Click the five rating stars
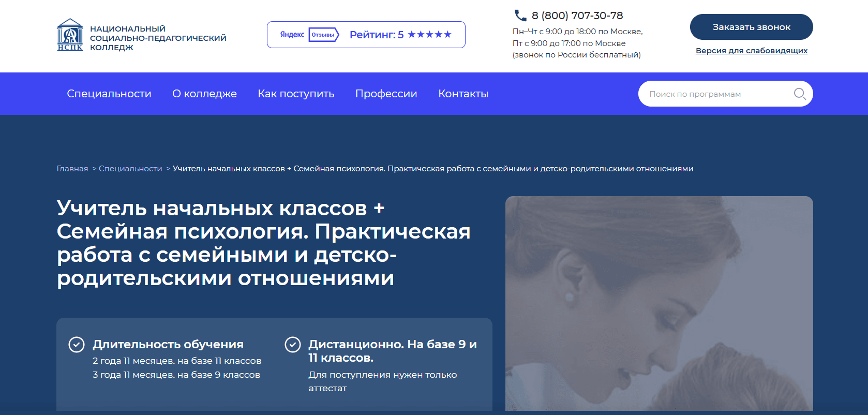The width and height of the screenshot is (868, 415). 429,35
